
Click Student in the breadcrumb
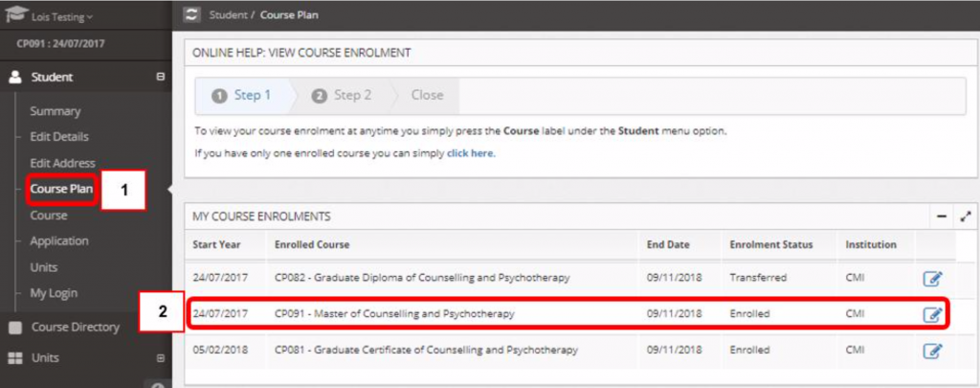tap(228, 15)
